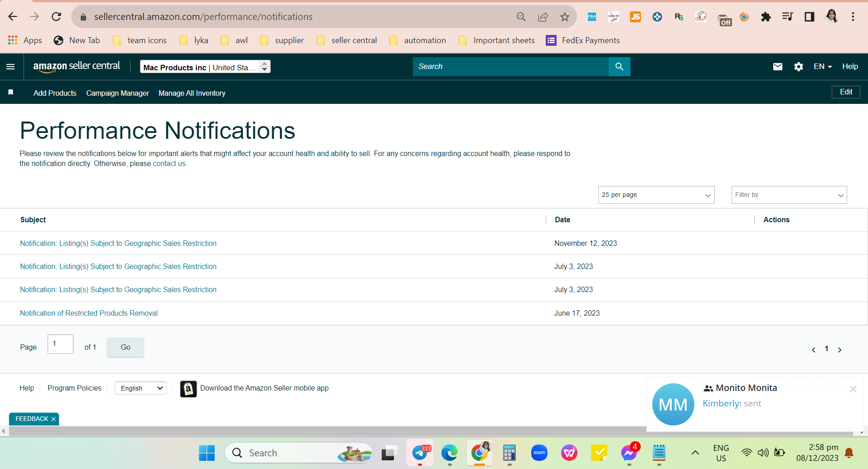868x469 pixels.
Task: Go to the previous page arrow
Action: pos(814,350)
